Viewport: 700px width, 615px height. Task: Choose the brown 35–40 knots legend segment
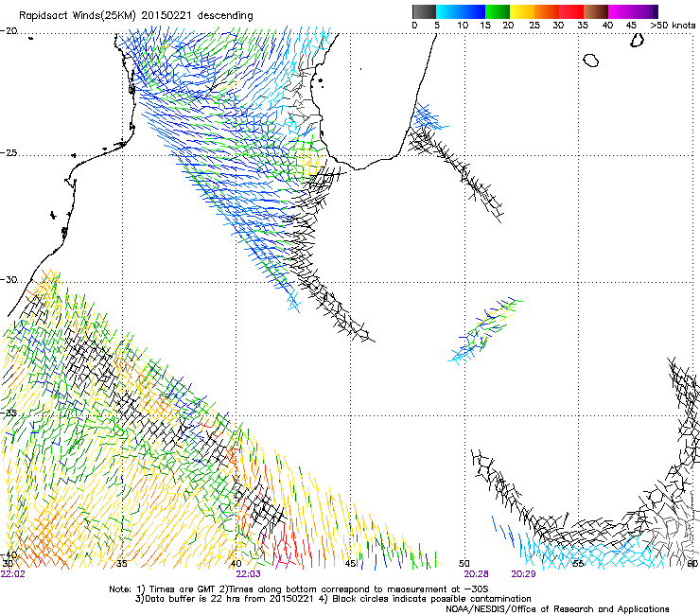point(596,11)
